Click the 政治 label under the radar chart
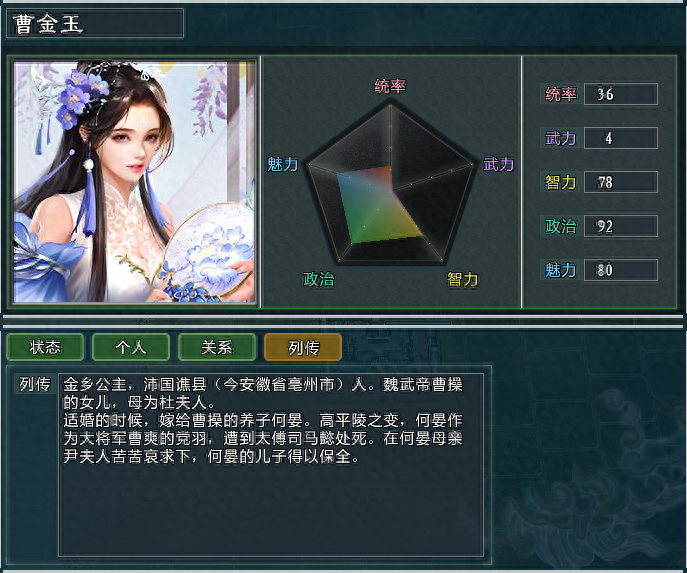The height and width of the screenshot is (573, 687). [319, 279]
